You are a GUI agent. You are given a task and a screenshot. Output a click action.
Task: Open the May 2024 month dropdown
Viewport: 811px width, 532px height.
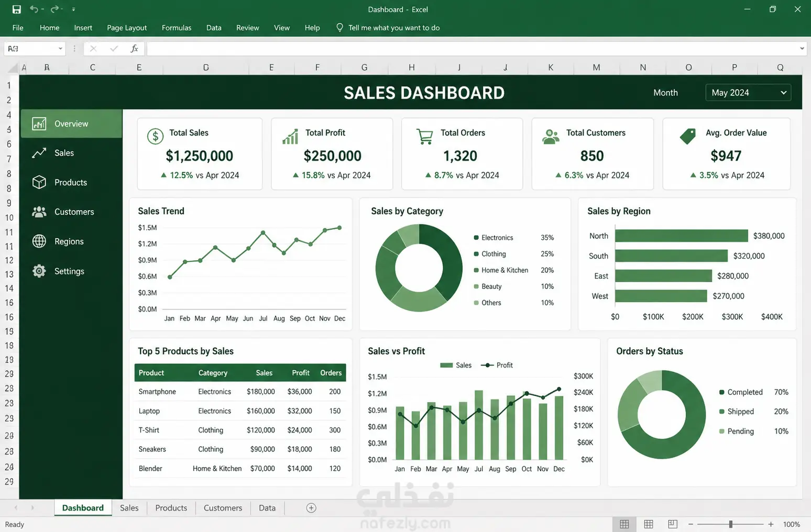748,93
